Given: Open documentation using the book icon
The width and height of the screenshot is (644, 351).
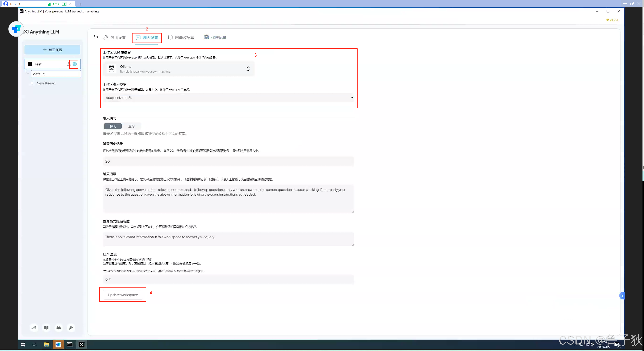Looking at the screenshot, I should pyautogui.click(x=46, y=328).
